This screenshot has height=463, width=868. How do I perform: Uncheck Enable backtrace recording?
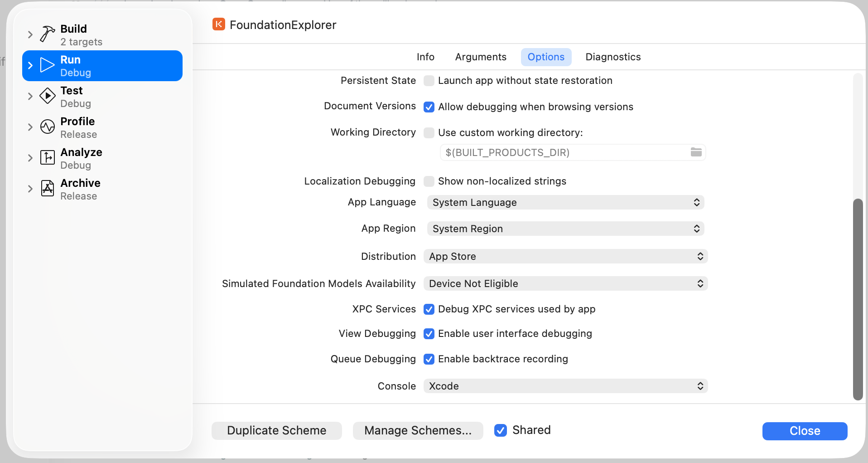[429, 359]
